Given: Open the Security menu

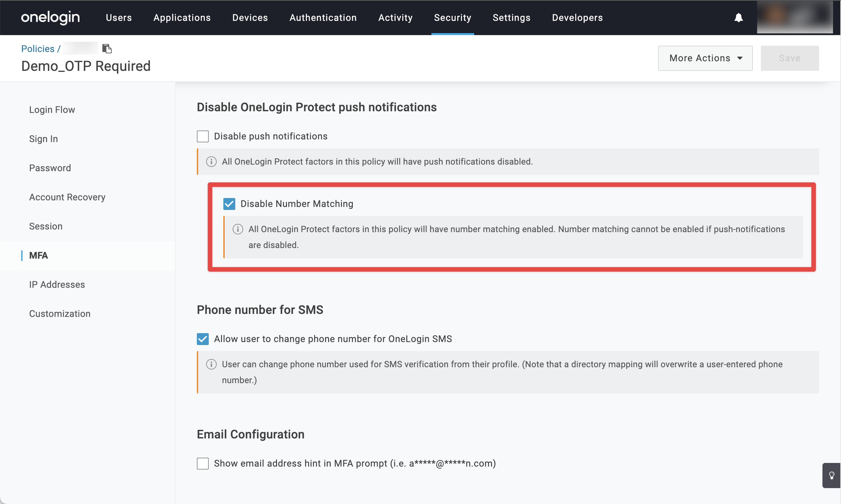Looking at the screenshot, I should pos(452,18).
